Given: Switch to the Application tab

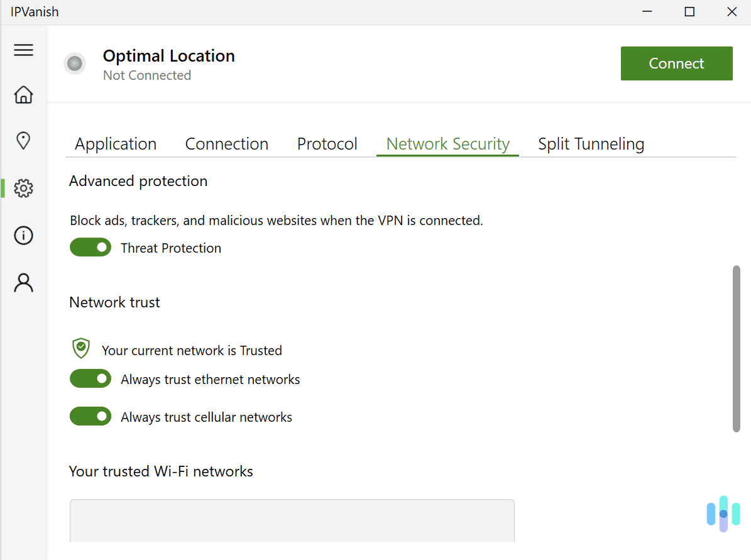Looking at the screenshot, I should (x=116, y=143).
